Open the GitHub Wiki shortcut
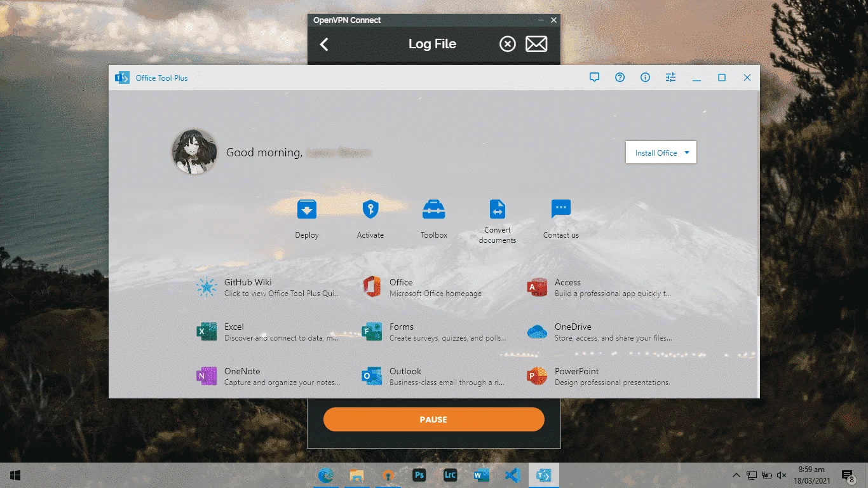Viewport: 868px width, 488px height. (x=268, y=287)
